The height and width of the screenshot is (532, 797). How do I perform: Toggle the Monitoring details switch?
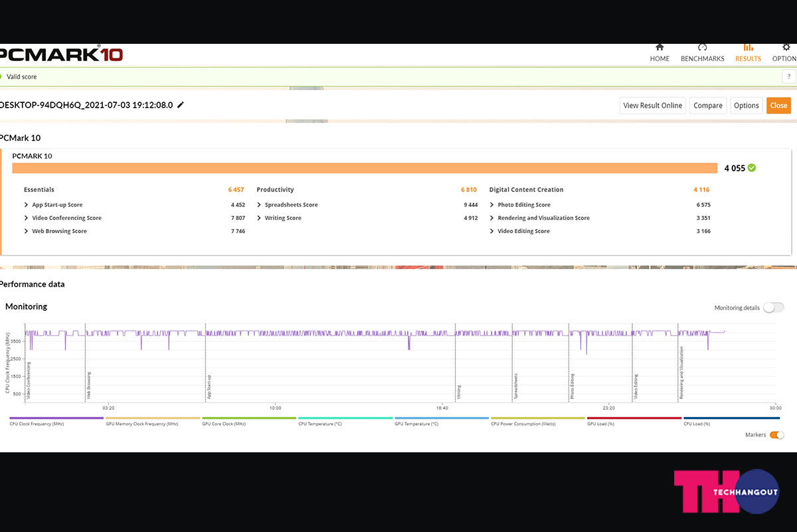(x=773, y=308)
